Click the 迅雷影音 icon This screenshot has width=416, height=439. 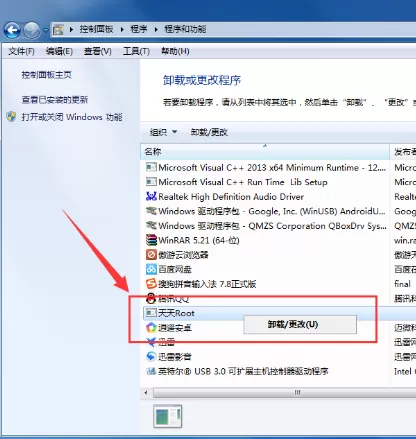(151, 356)
